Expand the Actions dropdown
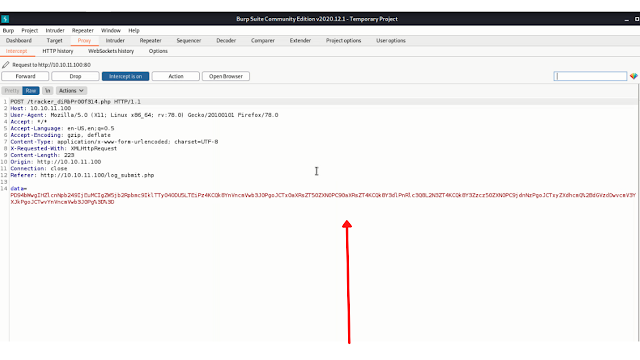Image resolution: width=640 pixels, height=360 pixels. pyautogui.click(x=71, y=91)
